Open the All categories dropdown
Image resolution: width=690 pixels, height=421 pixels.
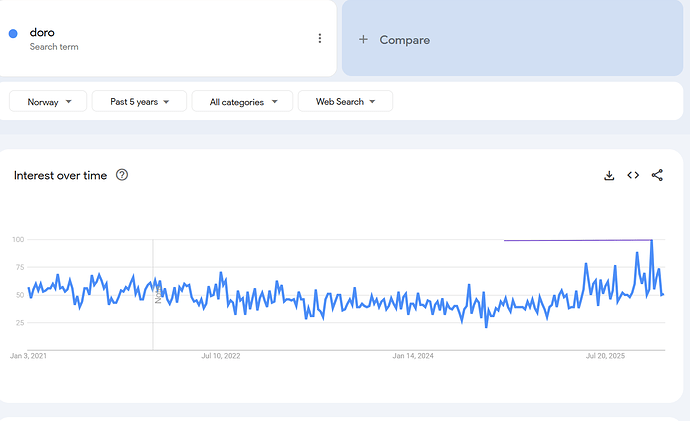243,101
